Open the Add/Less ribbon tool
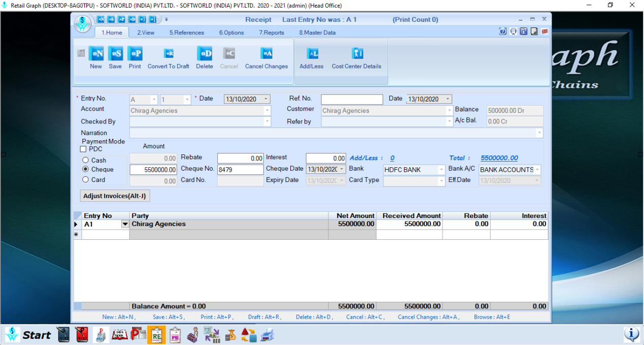This screenshot has width=644, height=345. (313, 53)
